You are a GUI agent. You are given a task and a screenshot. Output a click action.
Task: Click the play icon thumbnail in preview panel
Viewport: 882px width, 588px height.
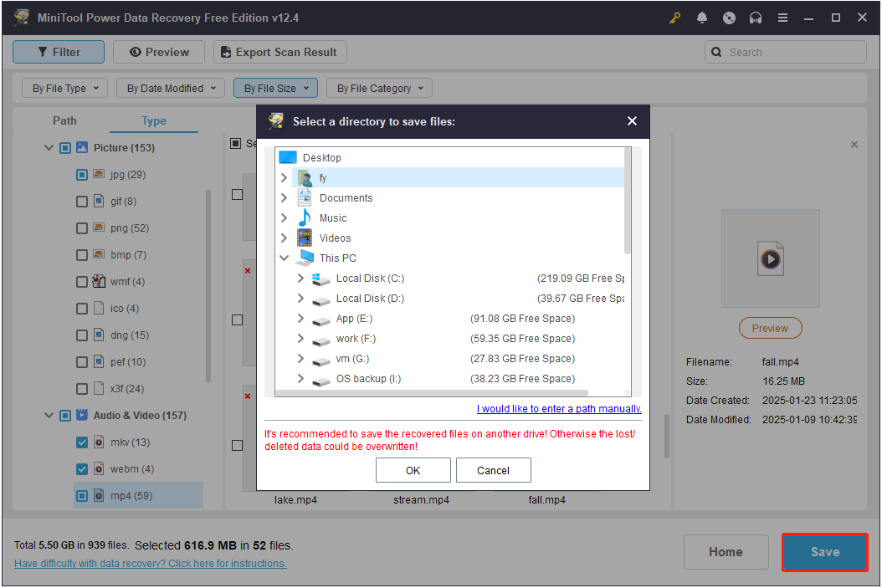(770, 258)
